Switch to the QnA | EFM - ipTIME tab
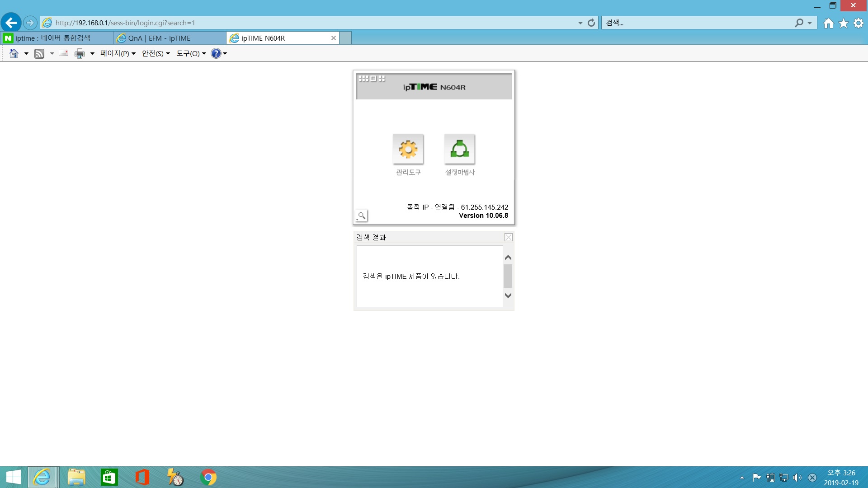Image resolution: width=868 pixels, height=488 pixels. 170,38
